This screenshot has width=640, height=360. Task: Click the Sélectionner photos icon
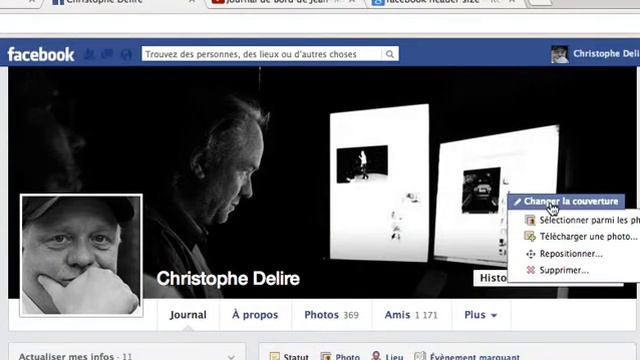coord(530,220)
